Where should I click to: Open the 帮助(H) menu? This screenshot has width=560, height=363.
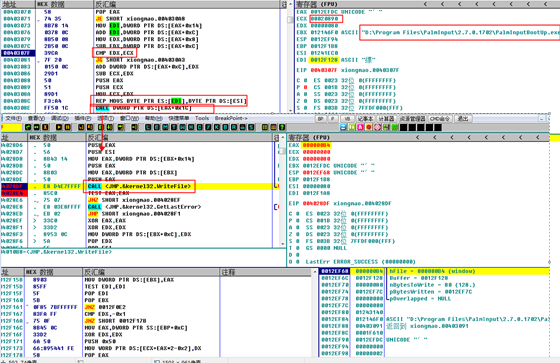(154, 118)
